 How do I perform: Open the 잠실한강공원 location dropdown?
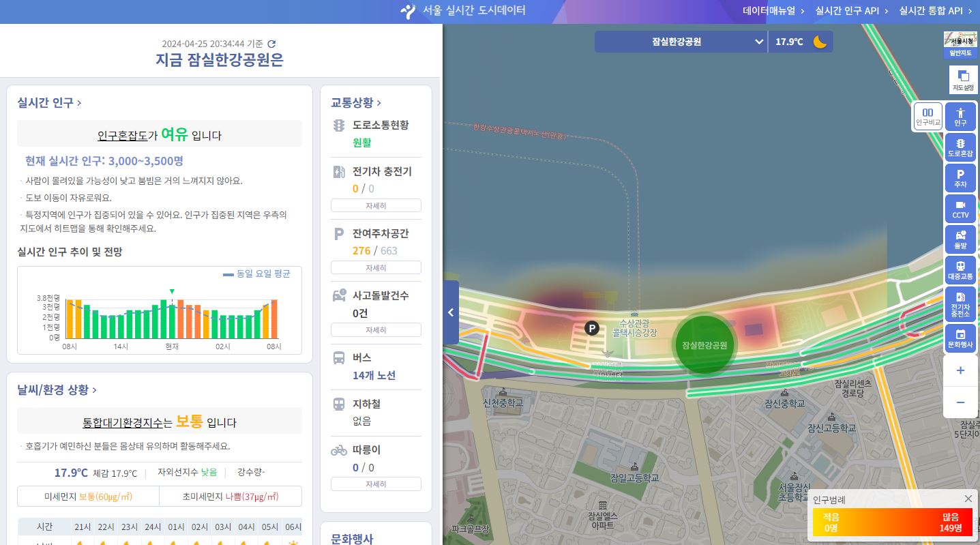(681, 42)
